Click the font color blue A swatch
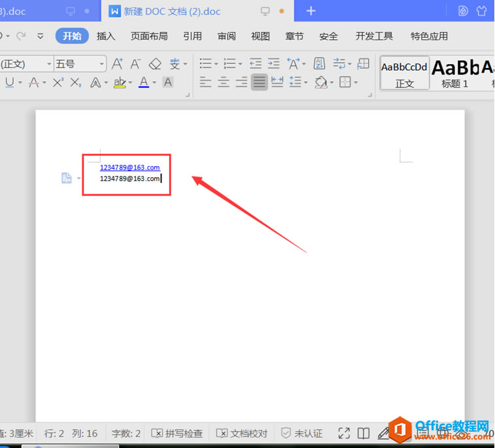495x448 pixels. pos(144,82)
